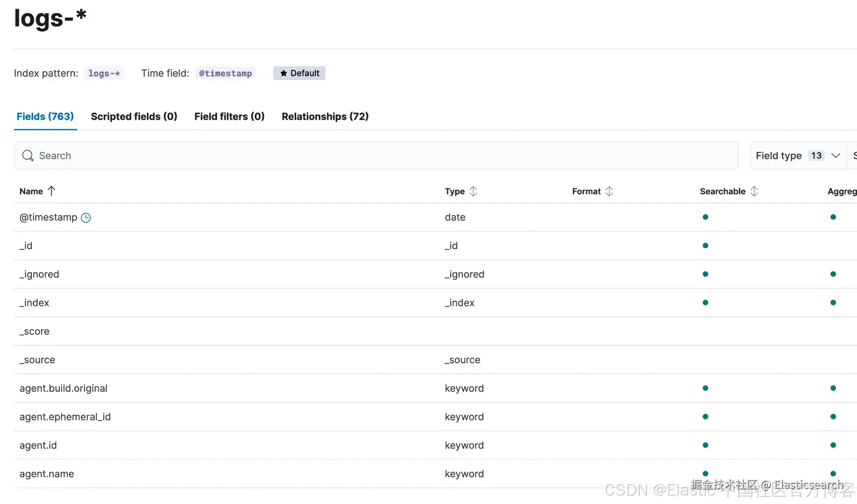
Task: Click the magnifier icon in search box
Action: [28, 155]
